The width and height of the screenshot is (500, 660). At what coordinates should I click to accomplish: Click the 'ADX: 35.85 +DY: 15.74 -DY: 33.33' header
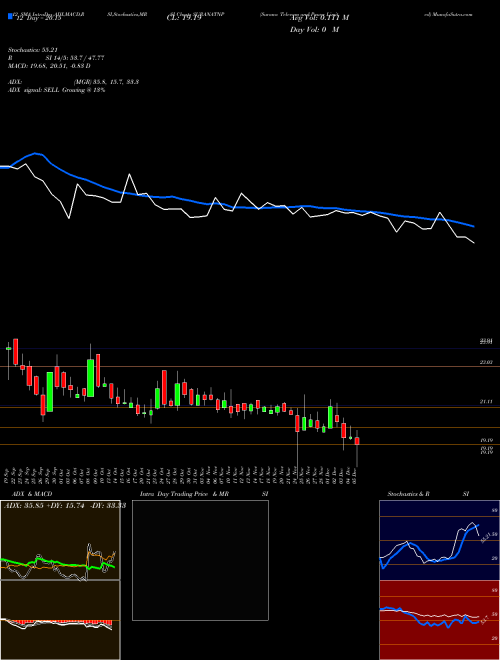[64, 506]
